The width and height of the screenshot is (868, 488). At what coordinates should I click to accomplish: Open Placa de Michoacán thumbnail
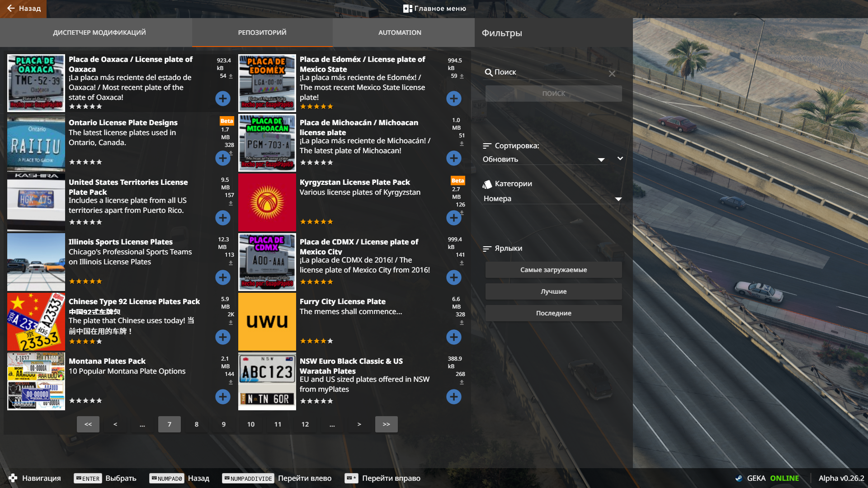click(267, 143)
